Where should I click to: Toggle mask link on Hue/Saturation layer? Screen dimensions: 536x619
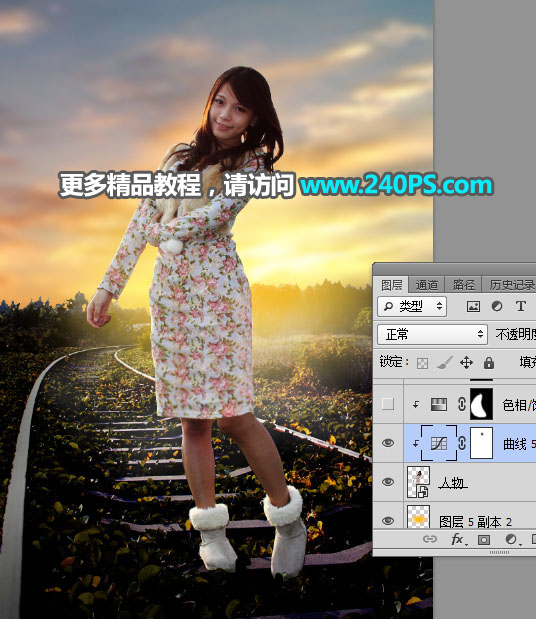461,404
